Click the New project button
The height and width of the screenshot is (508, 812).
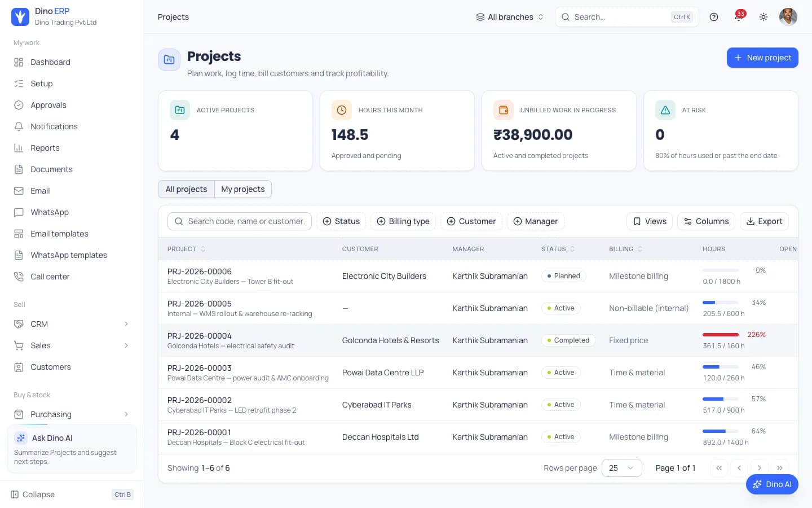pos(762,58)
